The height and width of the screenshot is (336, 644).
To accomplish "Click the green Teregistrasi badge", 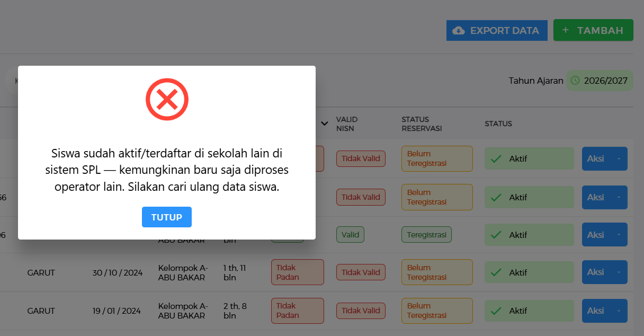I will [x=426, y=235].
